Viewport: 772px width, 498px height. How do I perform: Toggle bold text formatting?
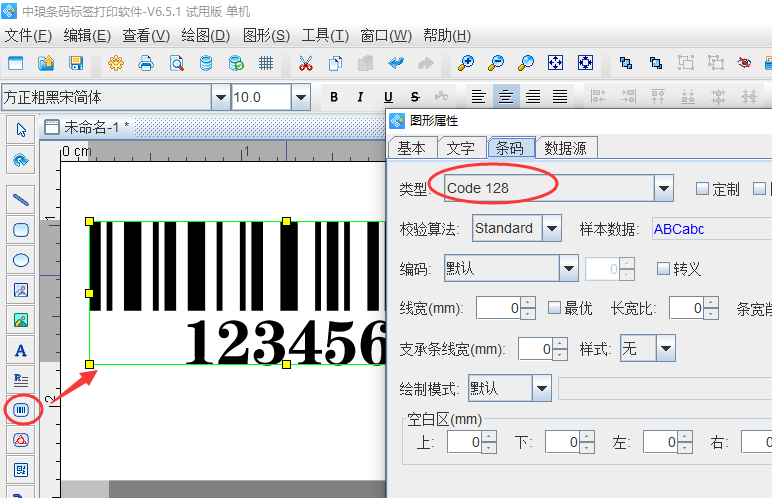(334, 97)
